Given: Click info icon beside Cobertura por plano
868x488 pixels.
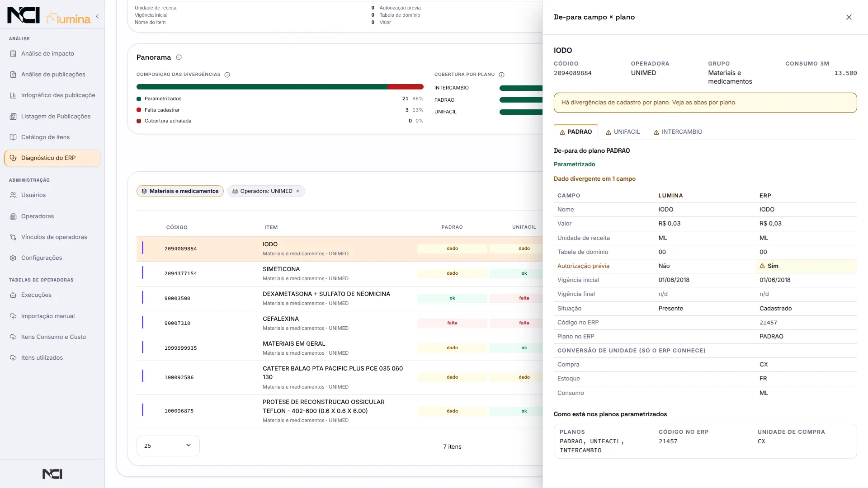Looking at the screenshot, I should point(501,75).
